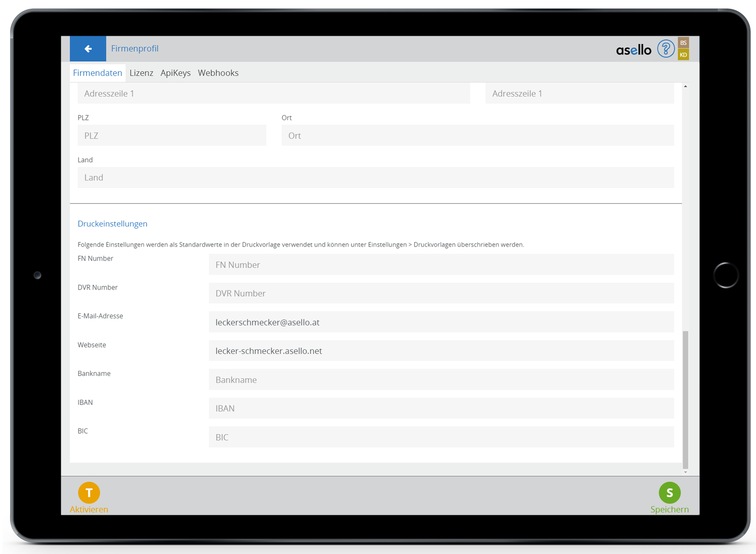The width and height of the screenshot is (756, 554).
Task: Click the asello logo
Action: click(633, 50)
